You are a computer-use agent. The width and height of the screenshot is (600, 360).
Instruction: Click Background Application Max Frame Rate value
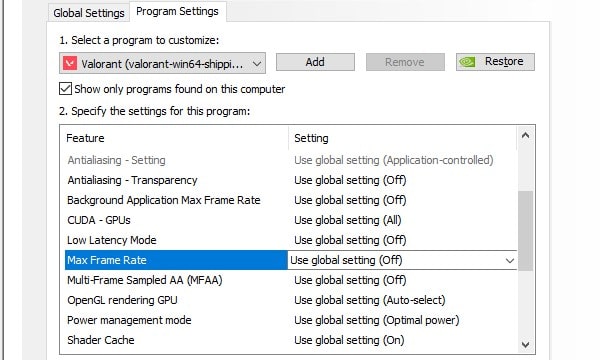[x=350, y=200]
